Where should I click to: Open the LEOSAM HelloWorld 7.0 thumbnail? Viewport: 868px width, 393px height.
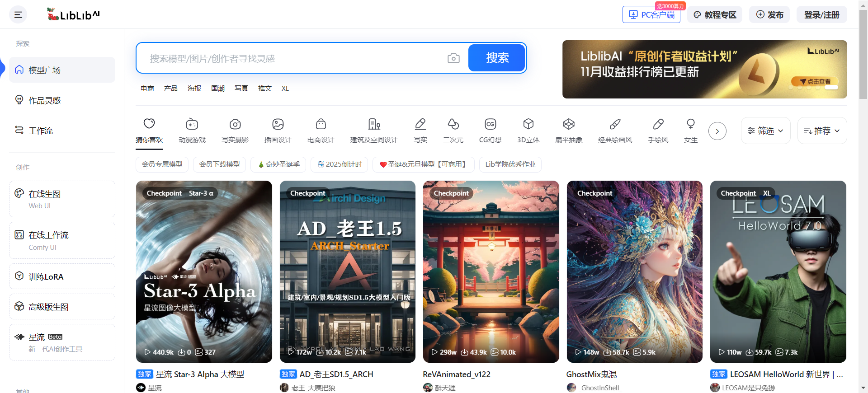click(778, 271)
